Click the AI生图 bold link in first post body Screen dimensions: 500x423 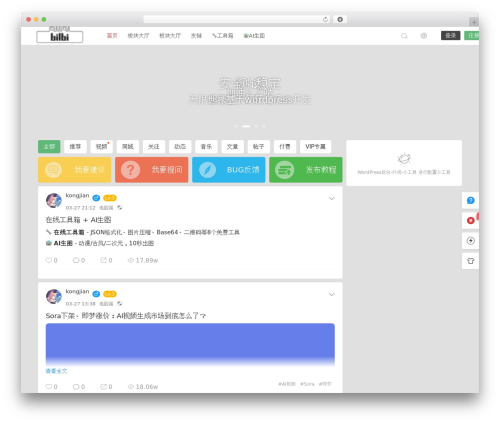63,243
